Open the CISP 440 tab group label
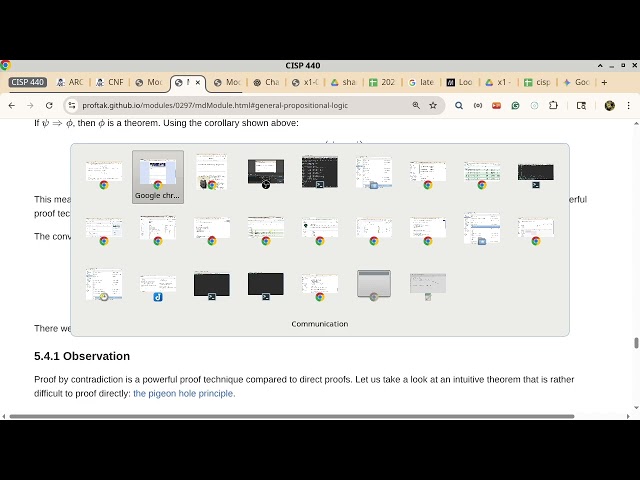Image resolution: width=640 pixels, height=480 pixels. tap(28, 82)
